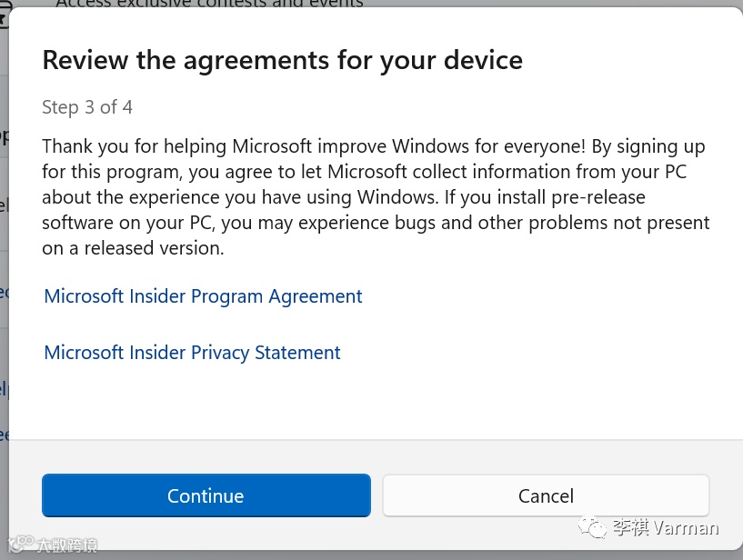Open the Microsoft Insider Program Agreement link
The height and width of the screenshot is (560, 743).
click(203, 296)
